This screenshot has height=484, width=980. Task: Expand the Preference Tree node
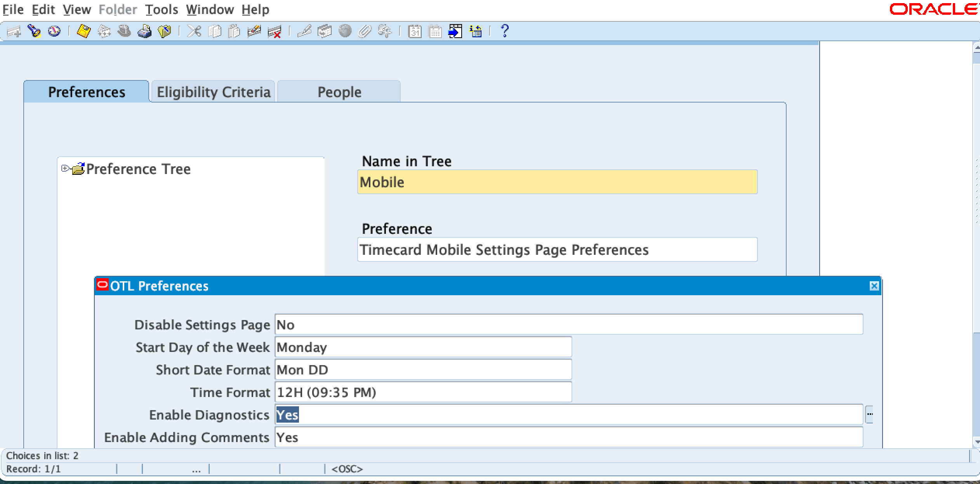(65, 168)
